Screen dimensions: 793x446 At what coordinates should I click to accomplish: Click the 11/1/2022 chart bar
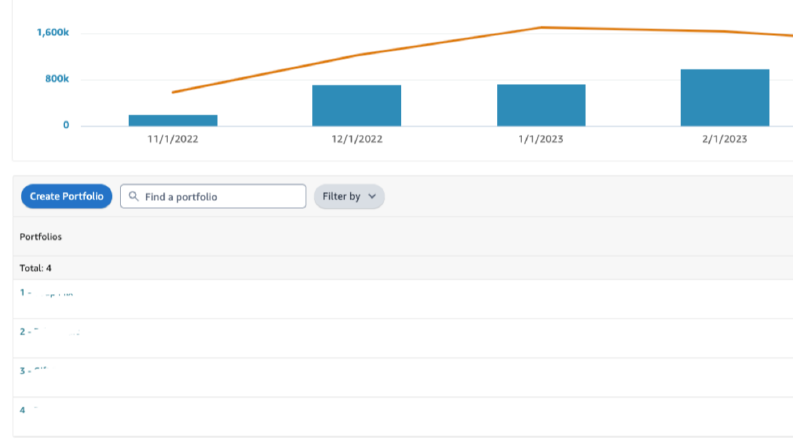173,120
